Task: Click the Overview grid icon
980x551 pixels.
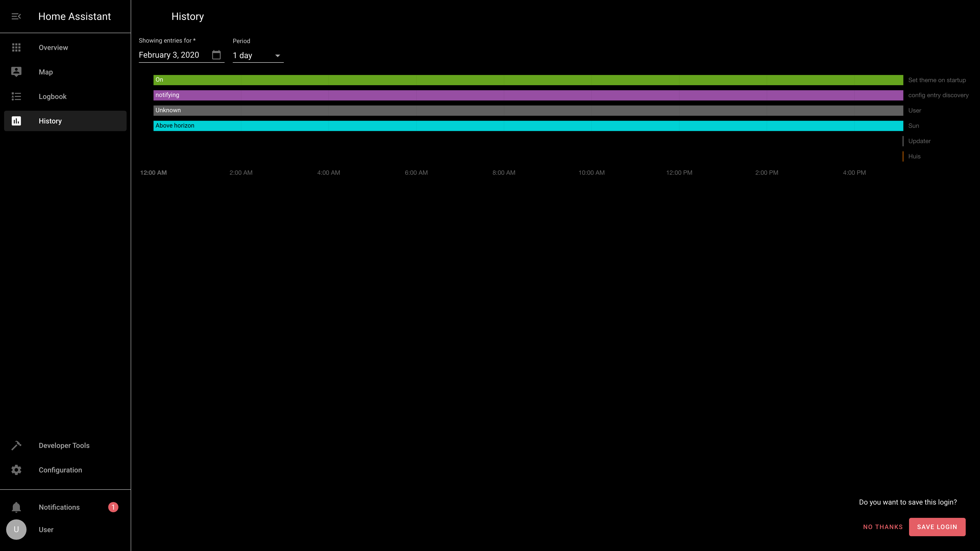Action: tap(16, 47)
